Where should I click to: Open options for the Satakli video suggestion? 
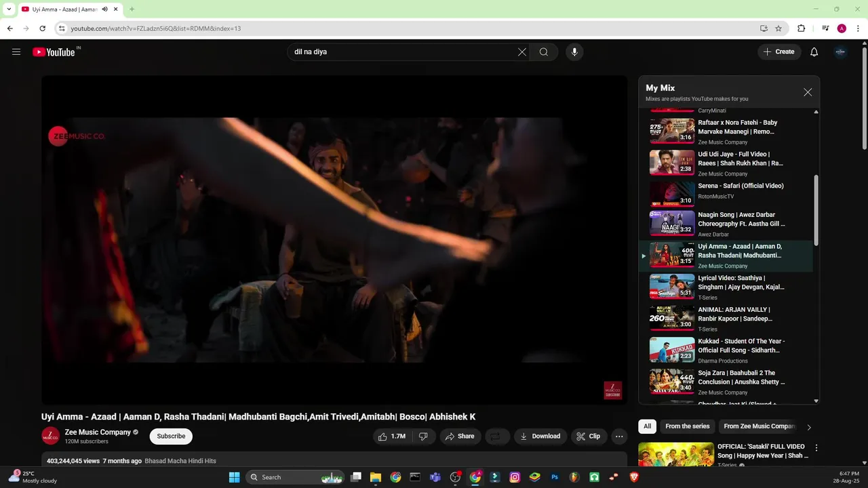coord(816,448)
